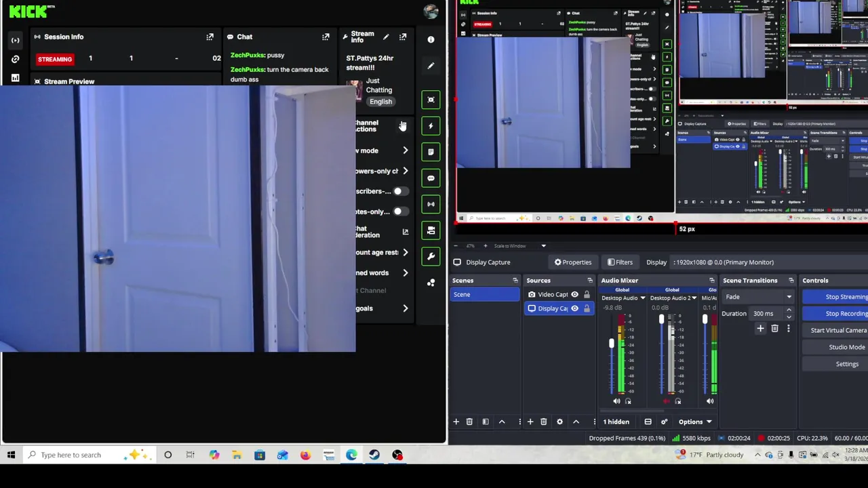Delete selected scene with trash icon
The width and height of the screenshot is (868, 488).
pyautogui.click(x=469, y=422)
